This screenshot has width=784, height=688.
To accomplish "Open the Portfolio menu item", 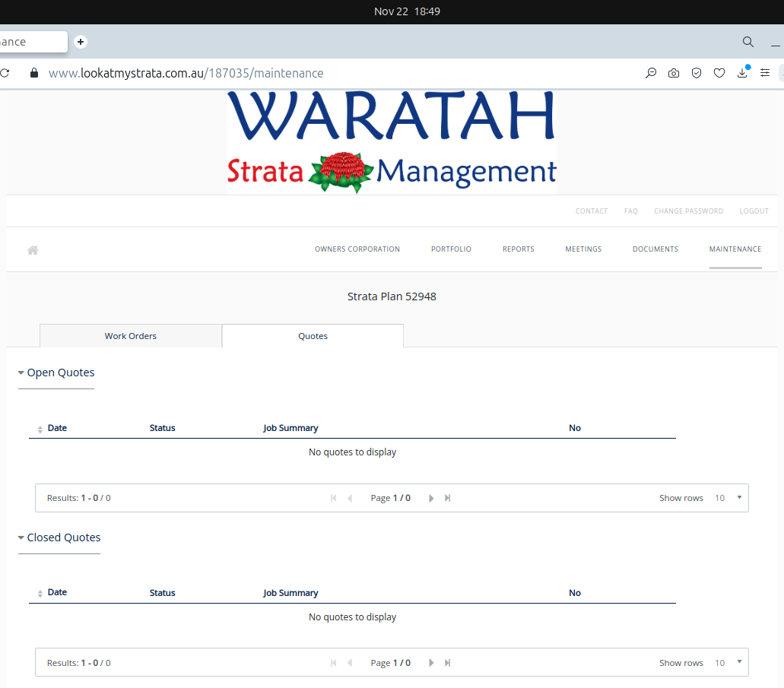I will tap(451, 249).
